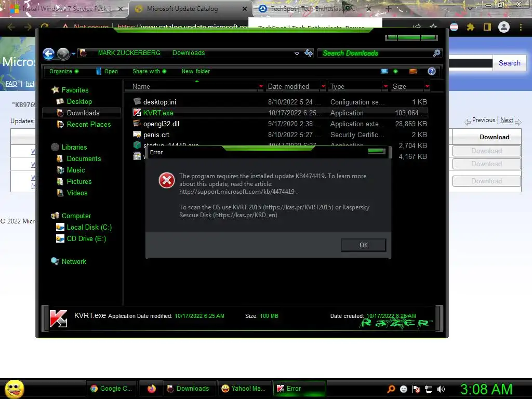Open the Videos library

pyautogui.click(x=72, y=193)
